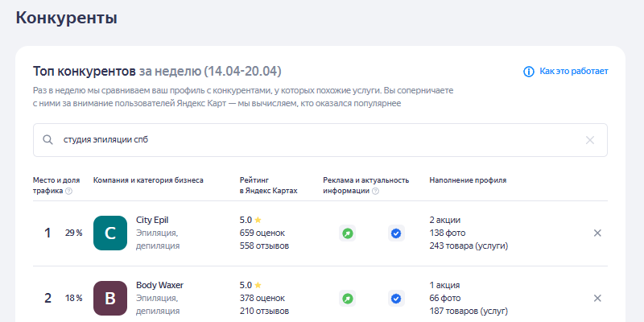The image size is (644, 322).
Task: Click the 'Конкуренты' page heading
Action: 67,19
